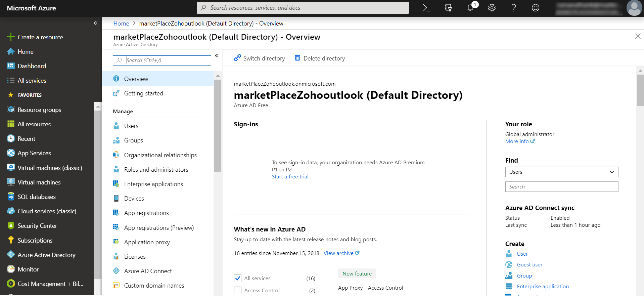Viewport: 644px width, 296px height.
Task: Collapse the Azure AD resource menu
Action: pyautogui.click(x=217, y=55)
